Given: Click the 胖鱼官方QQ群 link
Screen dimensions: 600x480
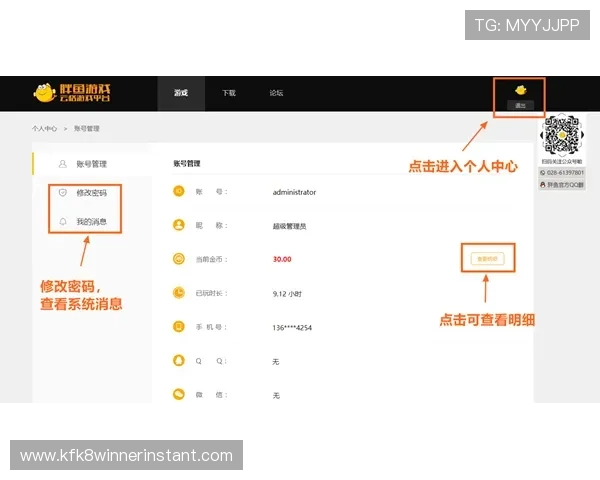Looking at the screenshot, I should point(562,185).
